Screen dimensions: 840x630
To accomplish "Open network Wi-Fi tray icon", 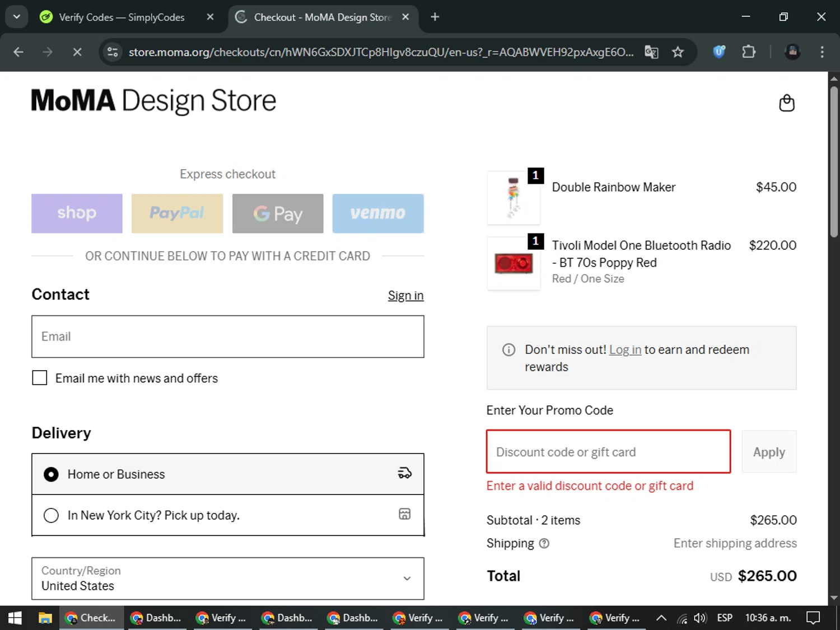I will click(x=682, y=618).
